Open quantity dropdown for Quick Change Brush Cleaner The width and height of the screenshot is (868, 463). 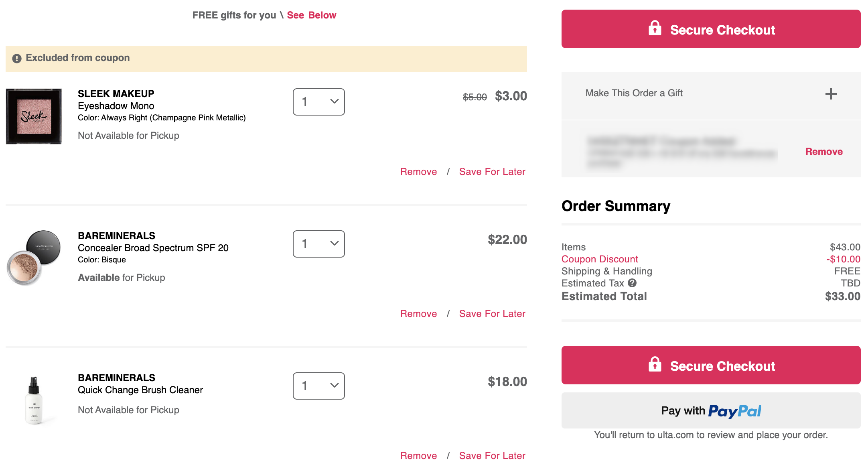pos(318,386)
